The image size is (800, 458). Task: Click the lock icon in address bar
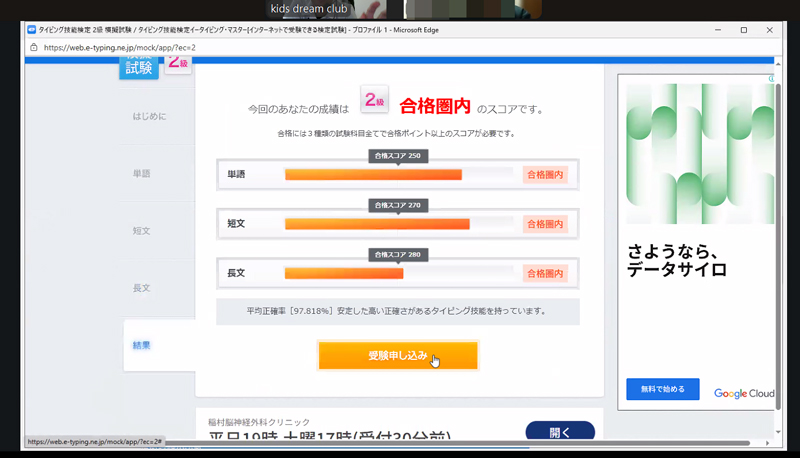click(x=34, y=47)
